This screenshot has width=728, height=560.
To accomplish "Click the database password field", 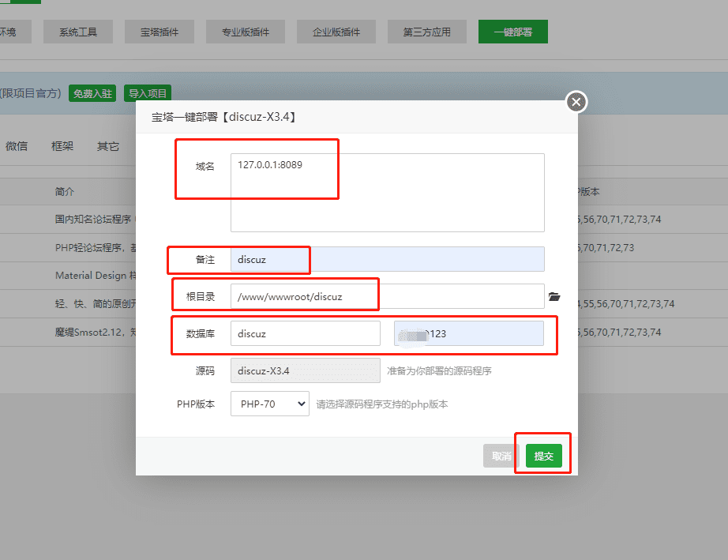I will click(x=468, y=333).
